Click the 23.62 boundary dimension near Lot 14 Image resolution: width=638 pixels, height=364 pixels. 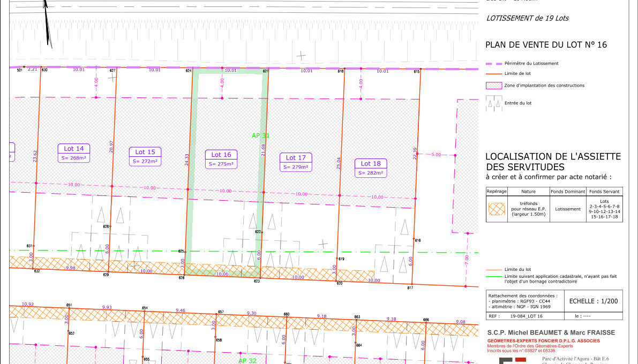pyautogui.click(x=35, y=156)
